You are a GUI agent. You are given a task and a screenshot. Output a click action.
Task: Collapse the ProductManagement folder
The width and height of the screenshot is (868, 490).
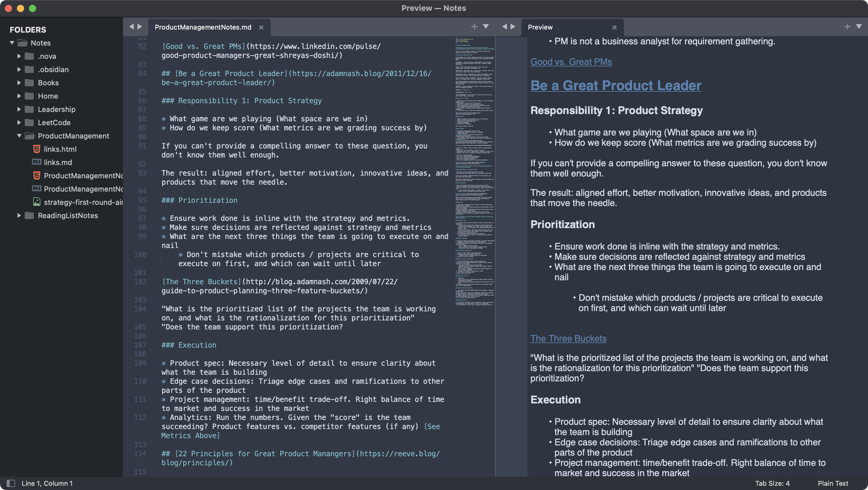coord(19,135)
